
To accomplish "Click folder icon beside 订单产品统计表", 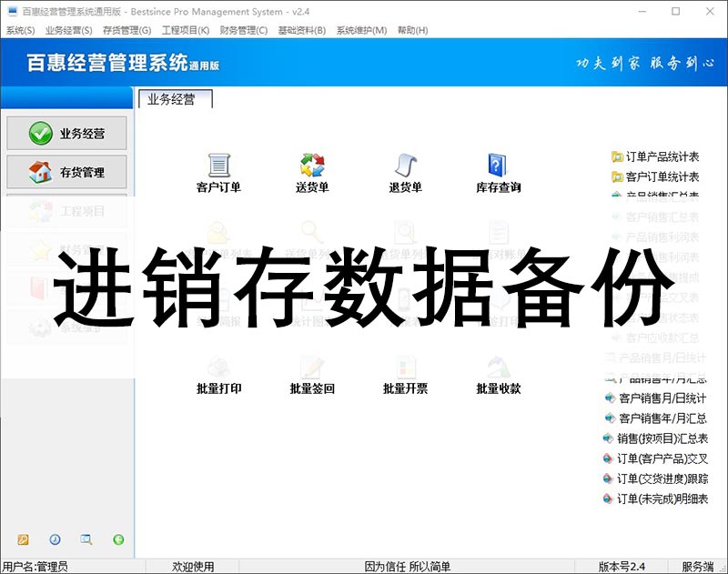I will [x=617, y=156].
